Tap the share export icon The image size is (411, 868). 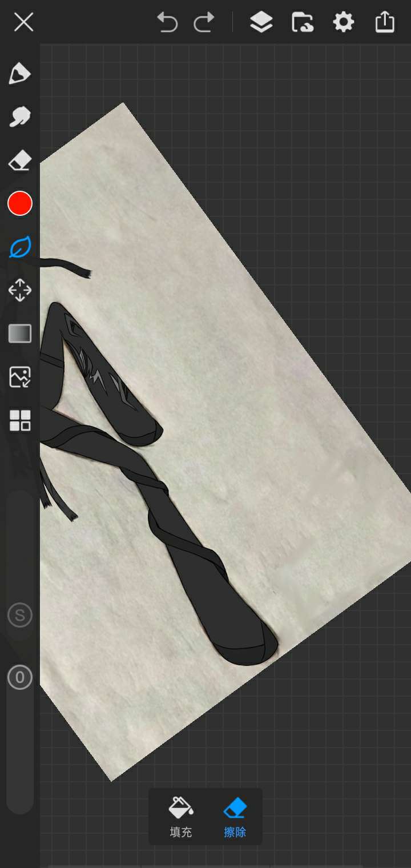point(385,22)
